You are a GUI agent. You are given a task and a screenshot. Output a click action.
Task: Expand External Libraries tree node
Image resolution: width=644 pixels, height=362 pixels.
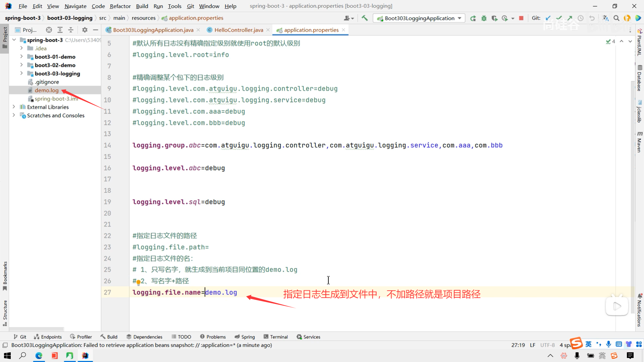pos(14,107)
